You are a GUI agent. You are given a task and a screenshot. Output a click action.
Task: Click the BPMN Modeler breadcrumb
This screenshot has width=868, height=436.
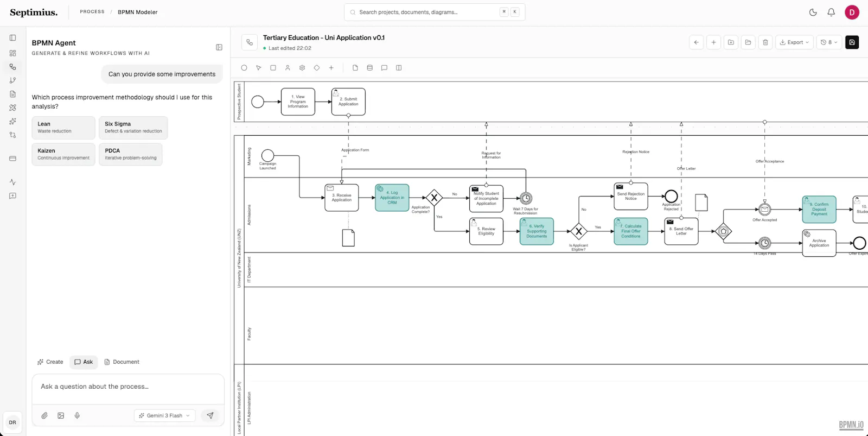(x=138, y=12)
